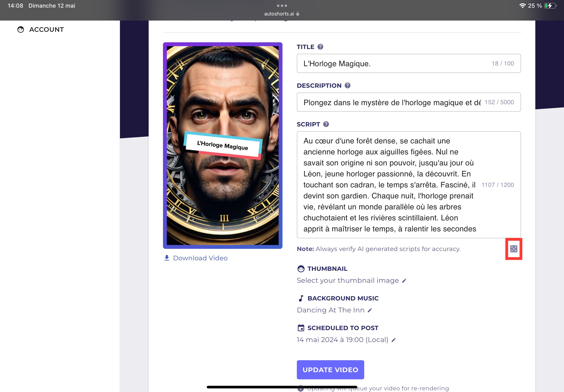Click the BACKGROUND MUSIC note icon
This screenshot has height=392, width=564.
[x=300, y=298]
